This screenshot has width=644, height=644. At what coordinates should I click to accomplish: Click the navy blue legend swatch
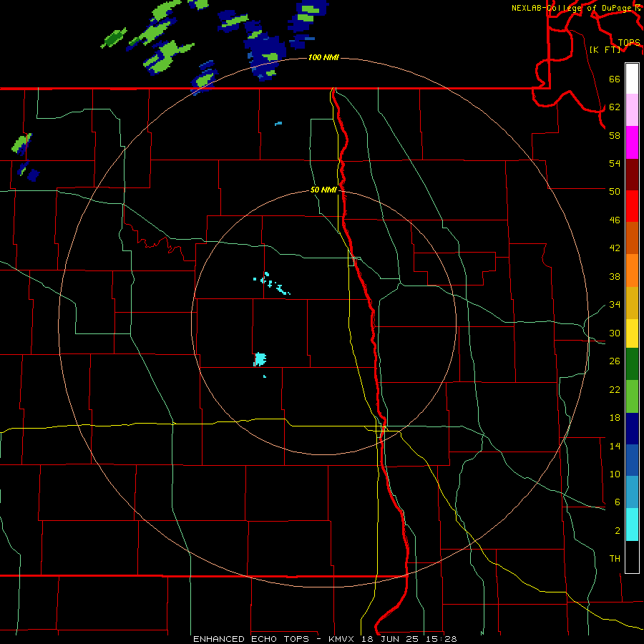[x=632, y=429]
